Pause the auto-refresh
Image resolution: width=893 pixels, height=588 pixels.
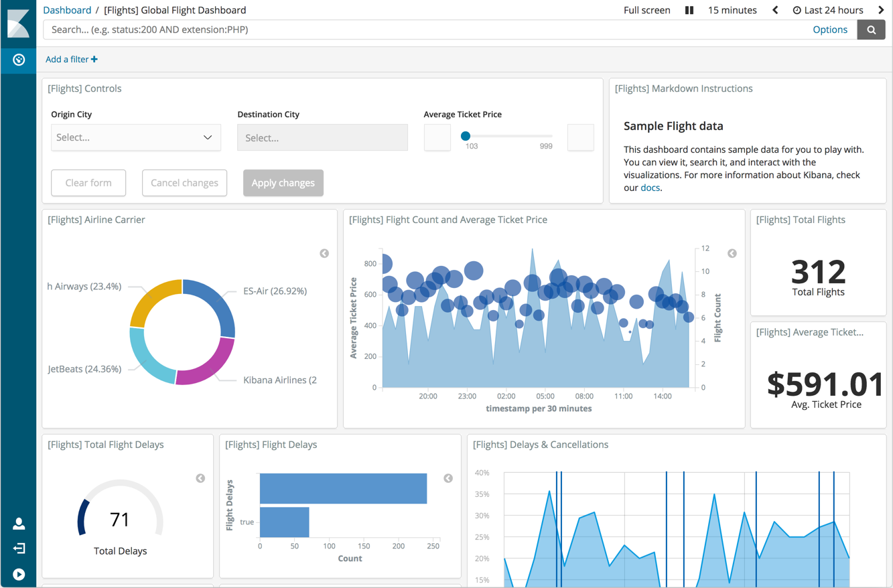coord(689,10)
